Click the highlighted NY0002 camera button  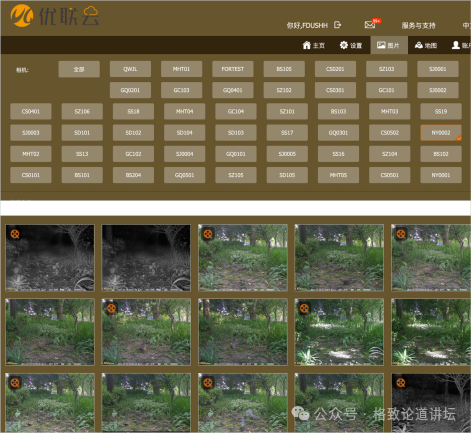coord(441,133)
